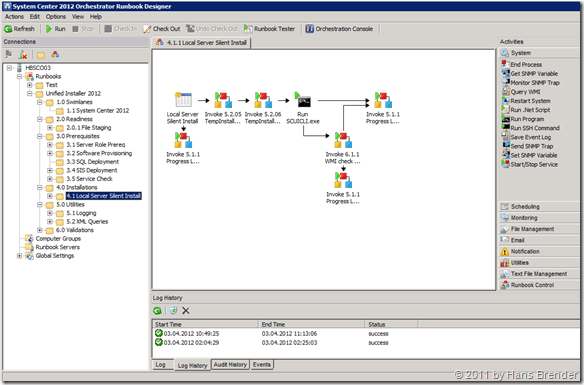Click the Send SNMP Trap activity
This screenshot has width=584, height=385.
pos(527,146)
